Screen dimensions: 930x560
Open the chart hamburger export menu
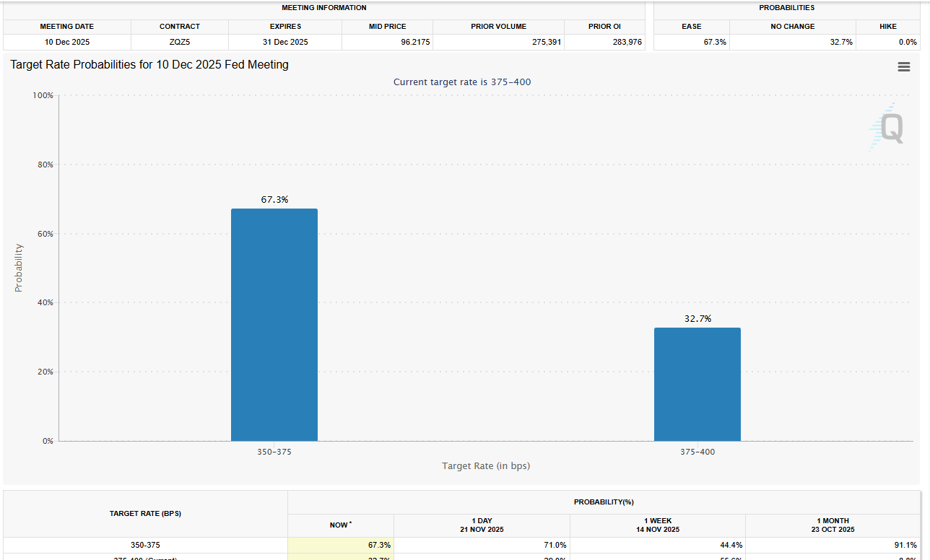pyautogui.click(x=903, y=66)
